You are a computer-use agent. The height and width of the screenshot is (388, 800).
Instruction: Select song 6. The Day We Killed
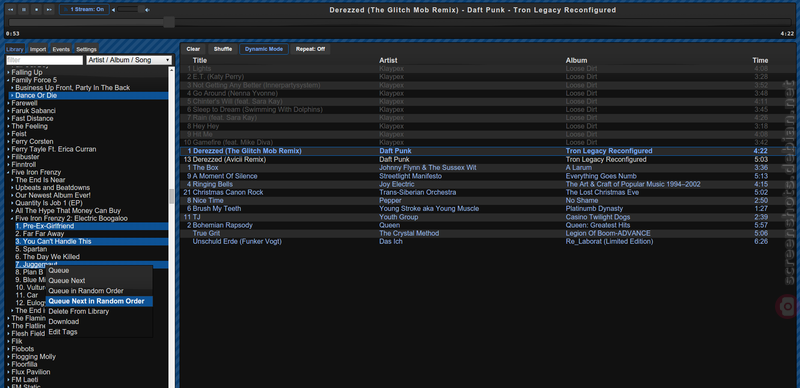91,256
